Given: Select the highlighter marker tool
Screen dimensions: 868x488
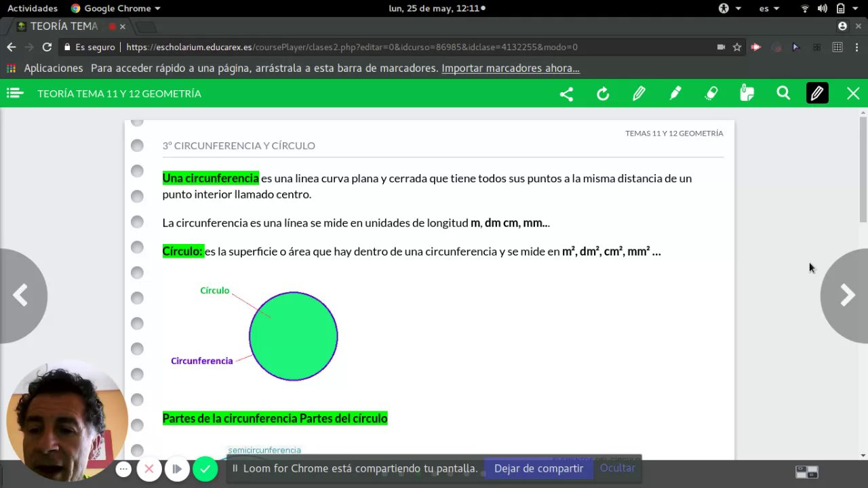Looking at the screenshot, I should (675, 94).
